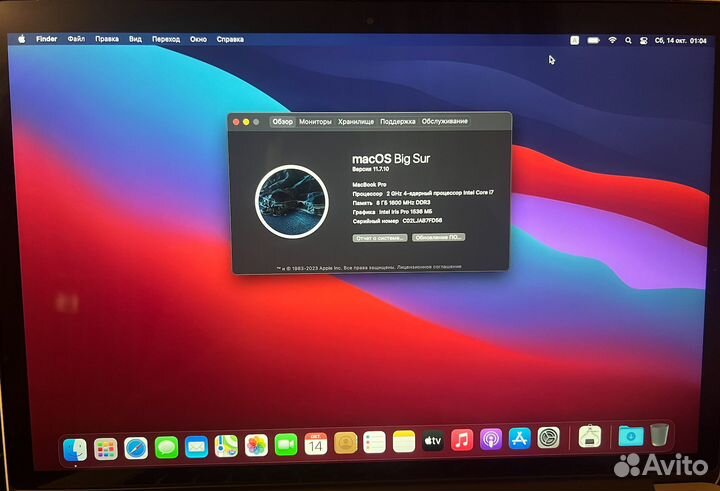
Task: Switch to the Мониторы tab
Action: pos(315,122)
